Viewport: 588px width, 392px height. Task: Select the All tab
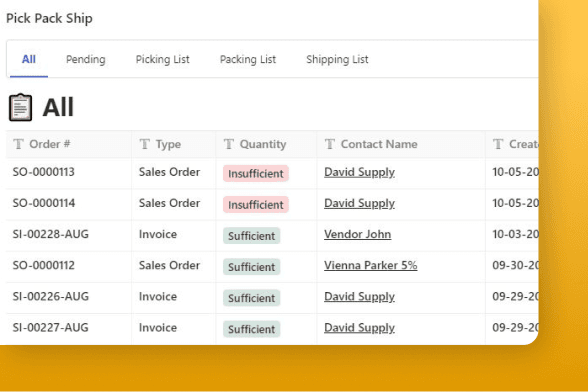pyautogui.click(x=29, y=59)
